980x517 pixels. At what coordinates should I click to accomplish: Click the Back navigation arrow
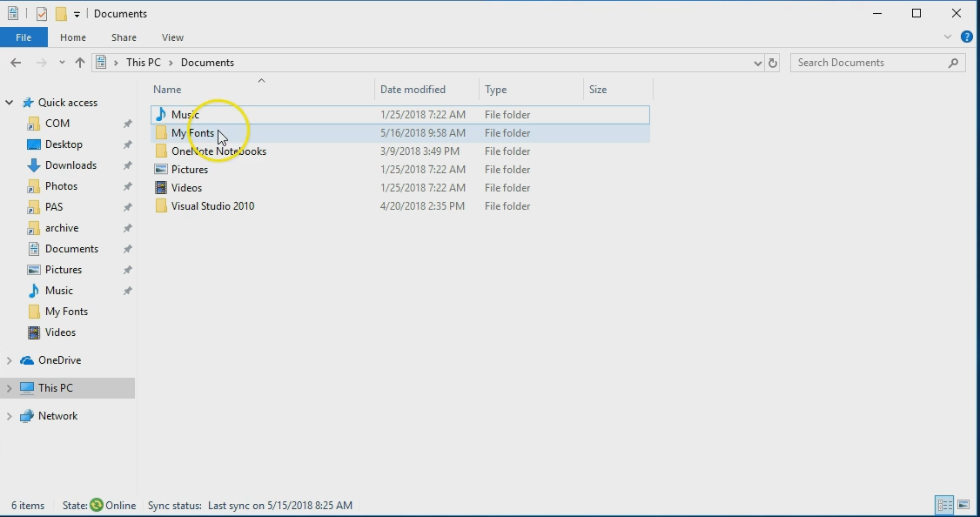[17, 63]
